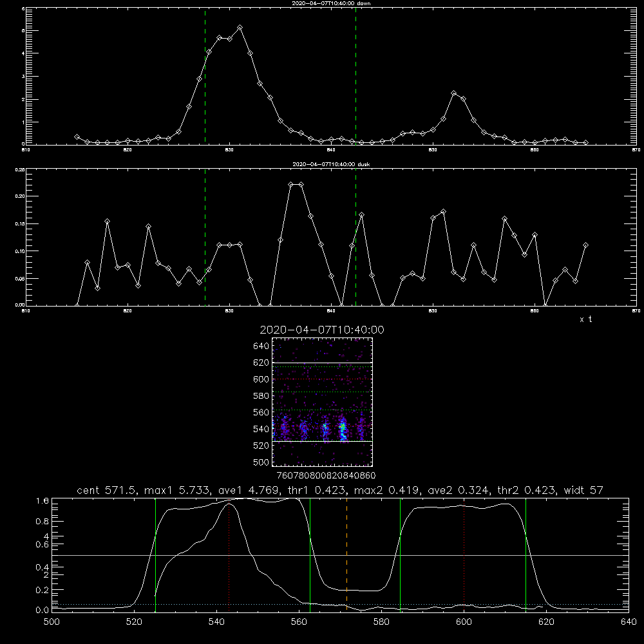Click the "0.0" y-axis label of bottom plot
This screenshot has height=644, width=644.
pos(43,611)
